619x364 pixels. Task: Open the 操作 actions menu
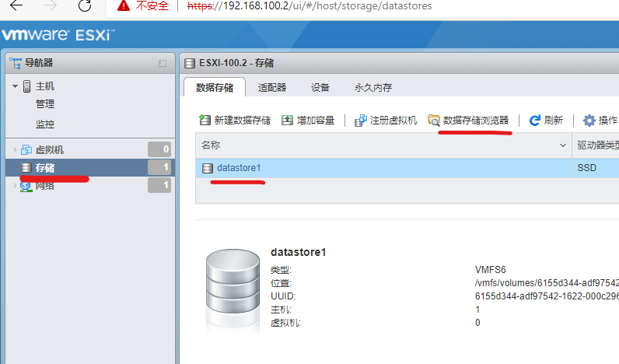click(608, 120)
